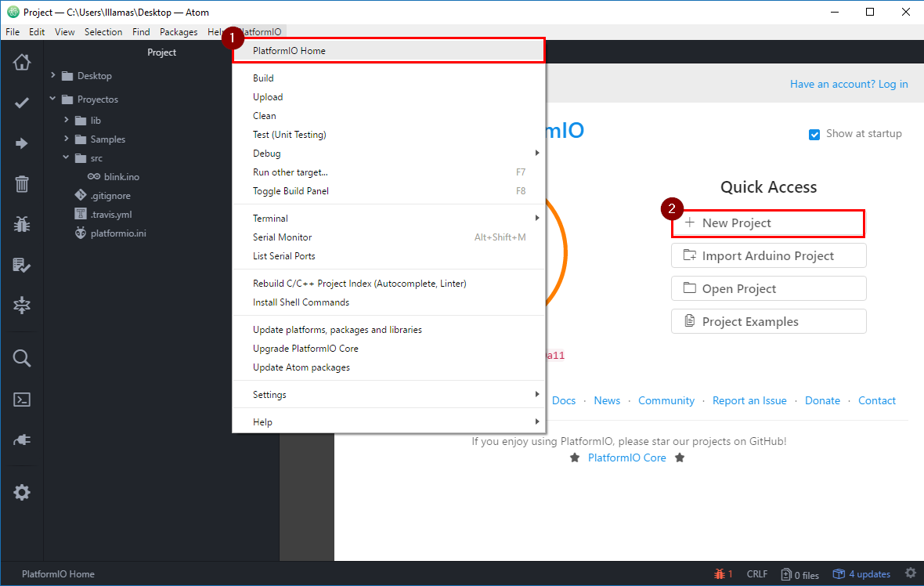Toggle the Show at startup checkbox
This screenshot has height=586, width=924.
(814, 135)
